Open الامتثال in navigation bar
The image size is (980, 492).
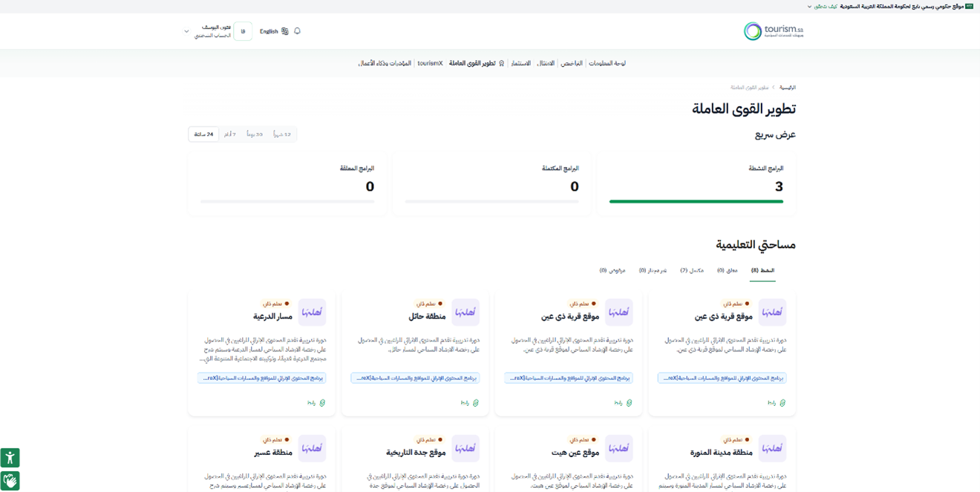(x=546, y=63)
